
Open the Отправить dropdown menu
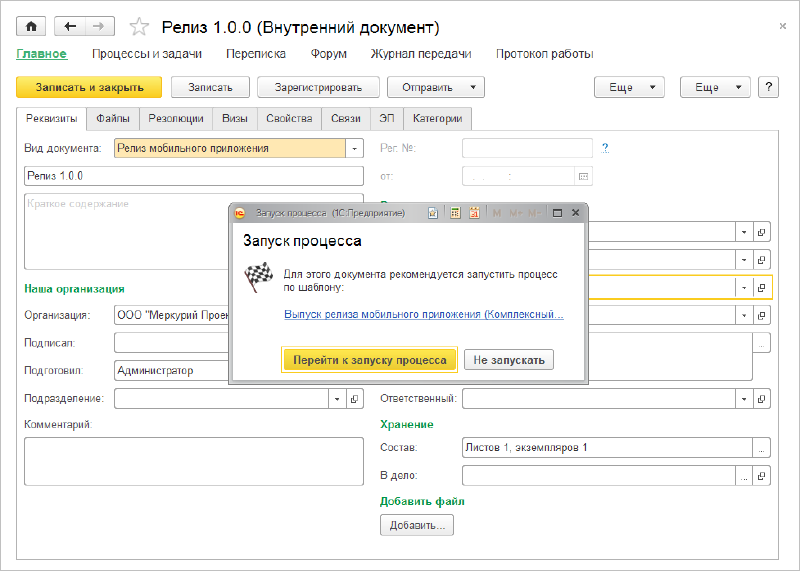click(x=436, y=87)
